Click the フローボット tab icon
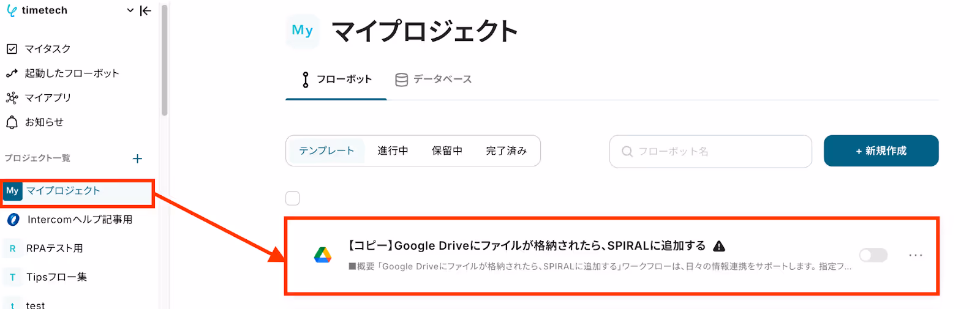This screenshot has height=309, width=980. click(x=306, y=80)
